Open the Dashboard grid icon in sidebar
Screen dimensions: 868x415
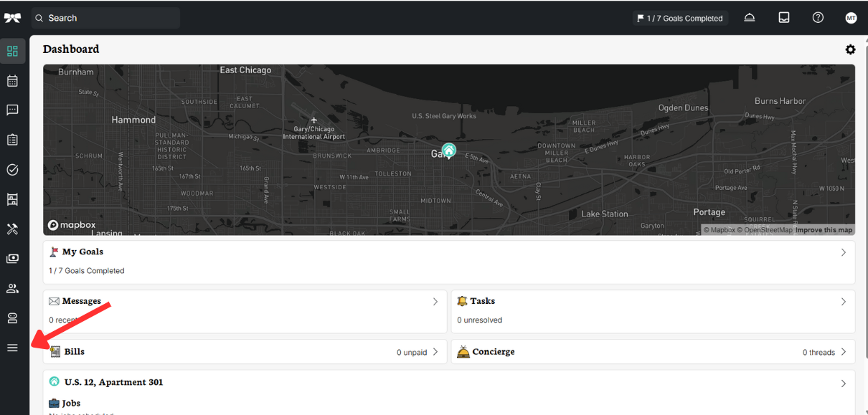[12, 51]
